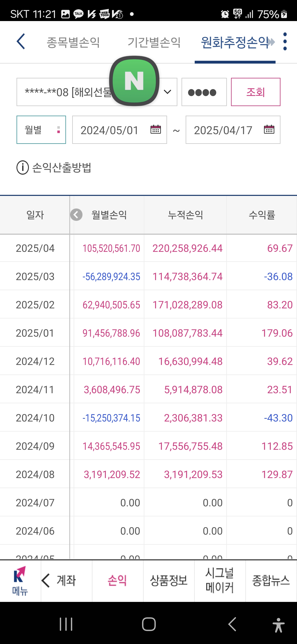The image size is (297, 644).
Task: Tap the left-arrow circle beside 월별손익 header
Action: pos(76,215)
